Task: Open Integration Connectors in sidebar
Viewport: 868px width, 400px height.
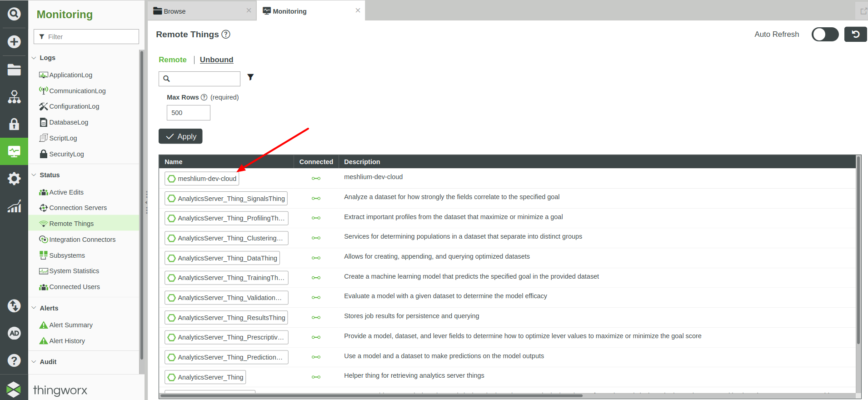Action: pyautogui.click(x=77, y=240)
